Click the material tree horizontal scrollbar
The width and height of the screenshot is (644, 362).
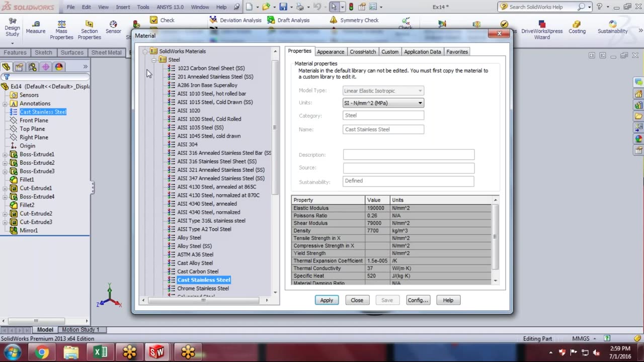[x=203, y=300]
